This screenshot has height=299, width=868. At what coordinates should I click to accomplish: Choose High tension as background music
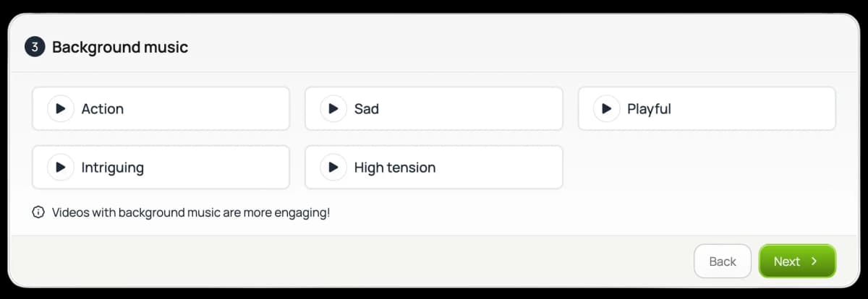434,167
